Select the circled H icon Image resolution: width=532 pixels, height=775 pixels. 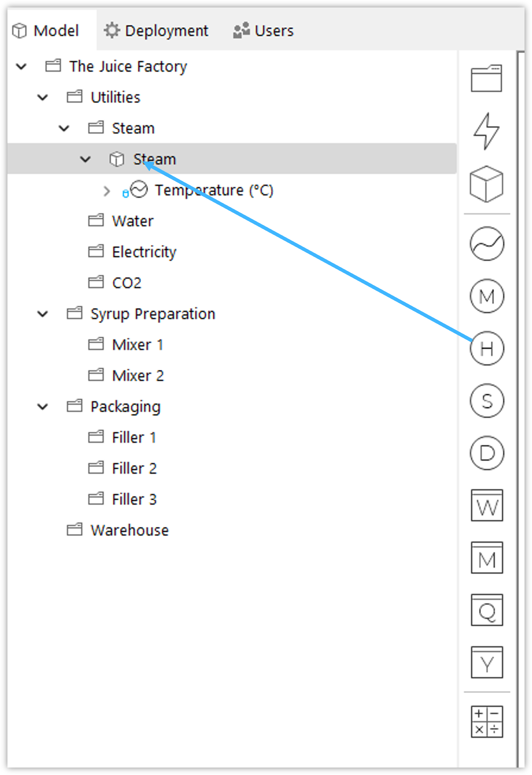coord(487,348)
